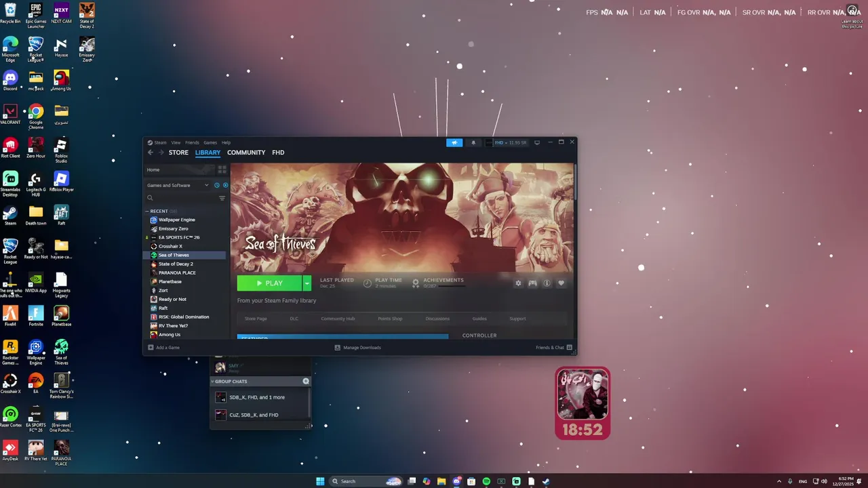
Task: Open Razer Cortex desktop icon
Action: pyautogui.click(x=10, y=417)
